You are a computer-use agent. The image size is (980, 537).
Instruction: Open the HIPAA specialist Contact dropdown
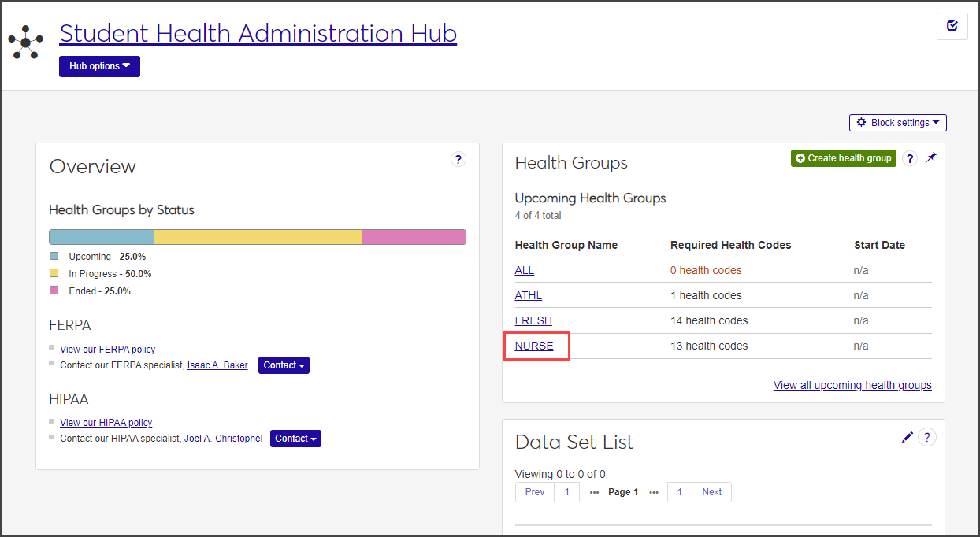tap(295, 439)
